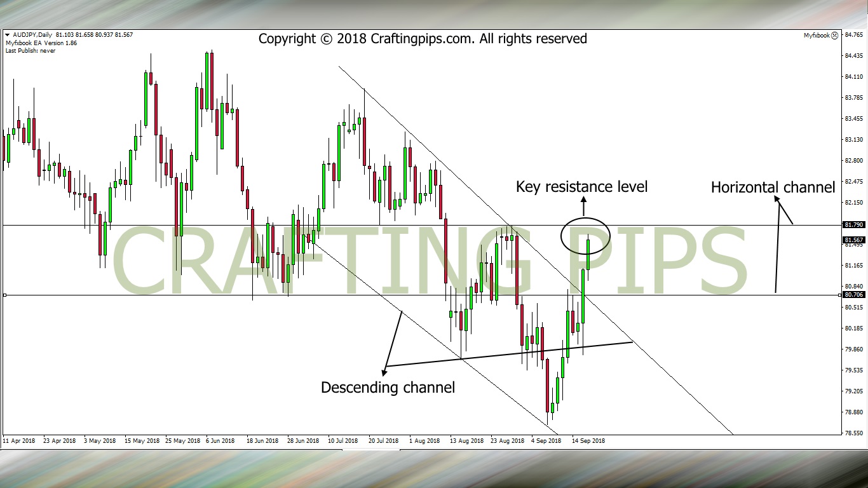Click the 78.550 price scale label

pyautogui.click(x=853, y=433)
